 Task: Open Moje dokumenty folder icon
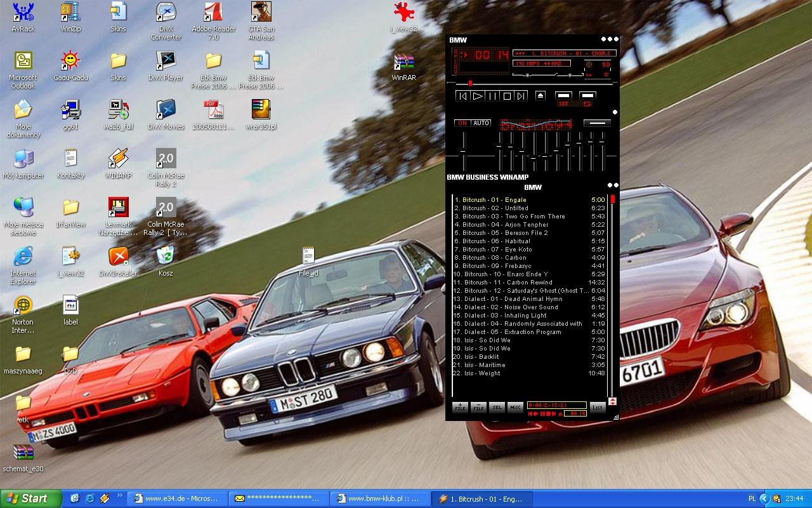(x=23, y=119)
